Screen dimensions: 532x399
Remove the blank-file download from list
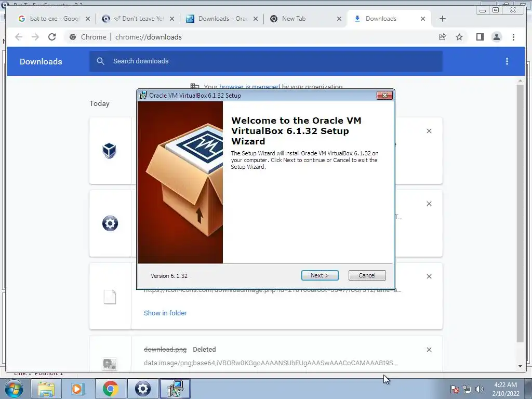coord(429,276)
